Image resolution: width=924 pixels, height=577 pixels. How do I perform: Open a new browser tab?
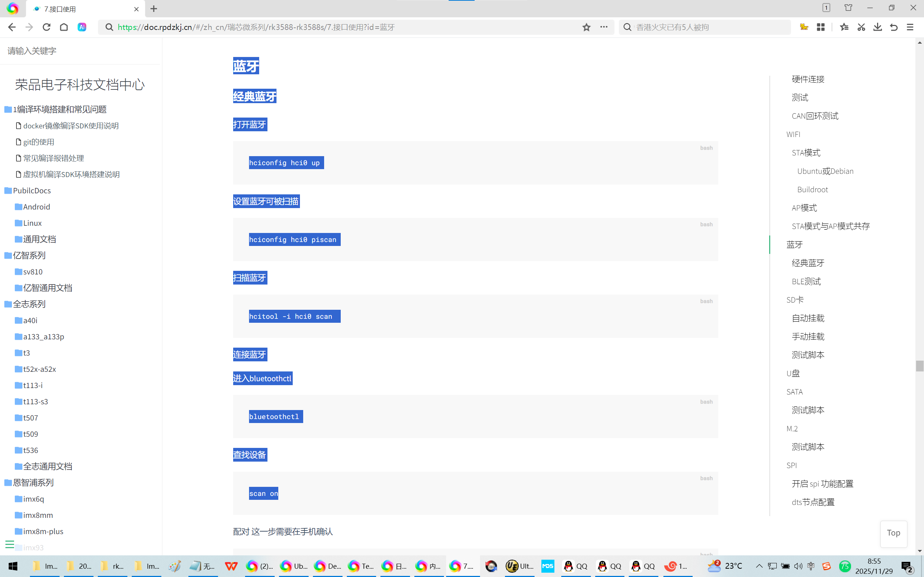(153, 9)
